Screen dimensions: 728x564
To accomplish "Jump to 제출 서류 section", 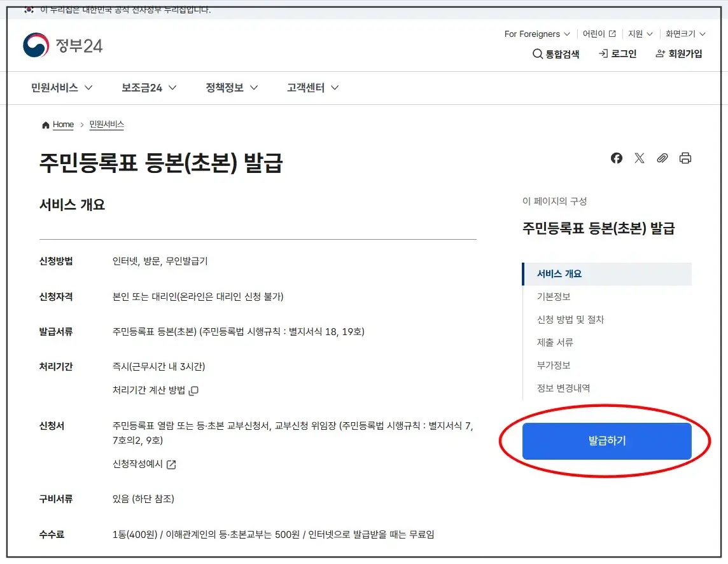I will coord(555,342).
